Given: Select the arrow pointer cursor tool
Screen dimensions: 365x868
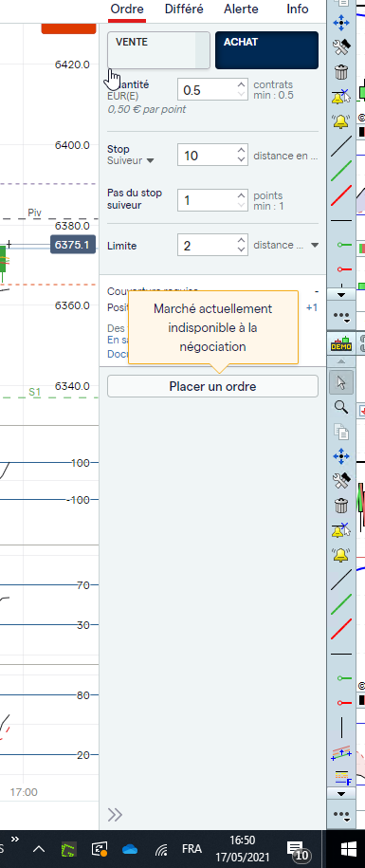Looking at the screenshot, I should point(341,382).
